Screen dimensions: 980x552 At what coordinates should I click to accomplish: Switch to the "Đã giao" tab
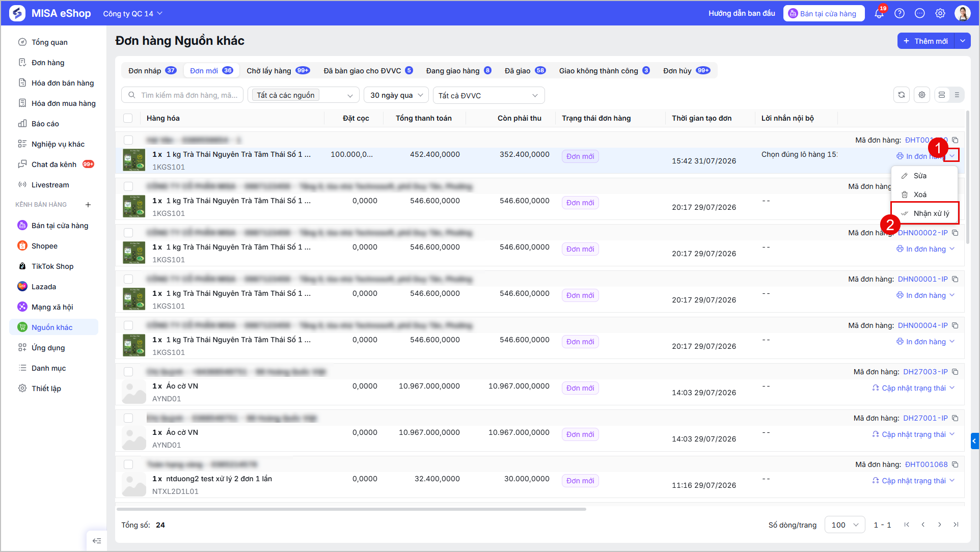click(x=525, y=71)
